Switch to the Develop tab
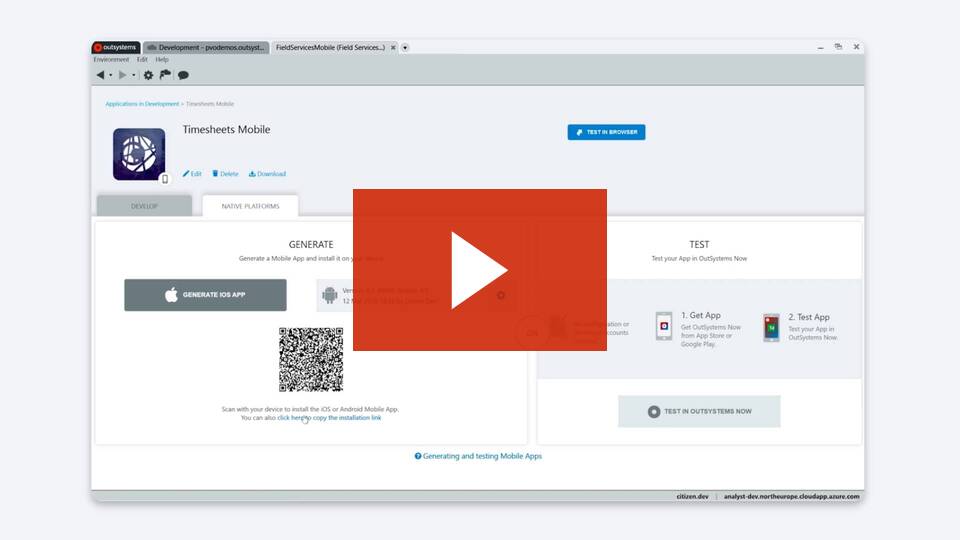960x540 pixels. tap(144, 206)
